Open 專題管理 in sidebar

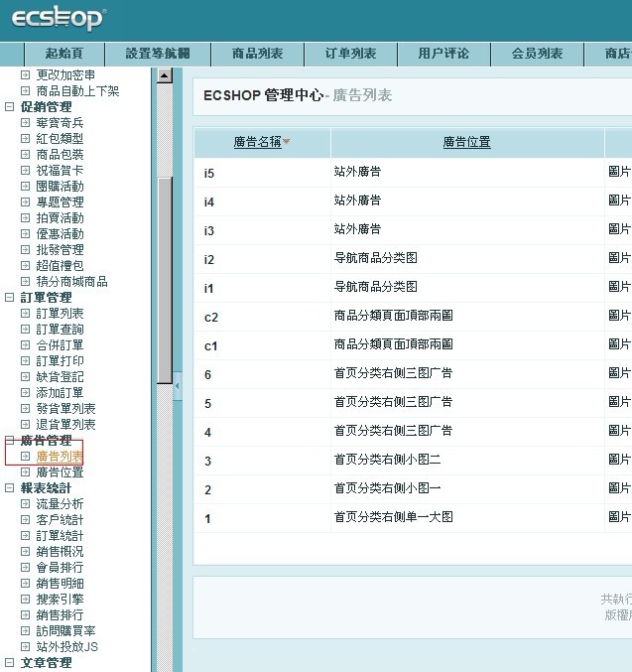click(x=60, y=202)
